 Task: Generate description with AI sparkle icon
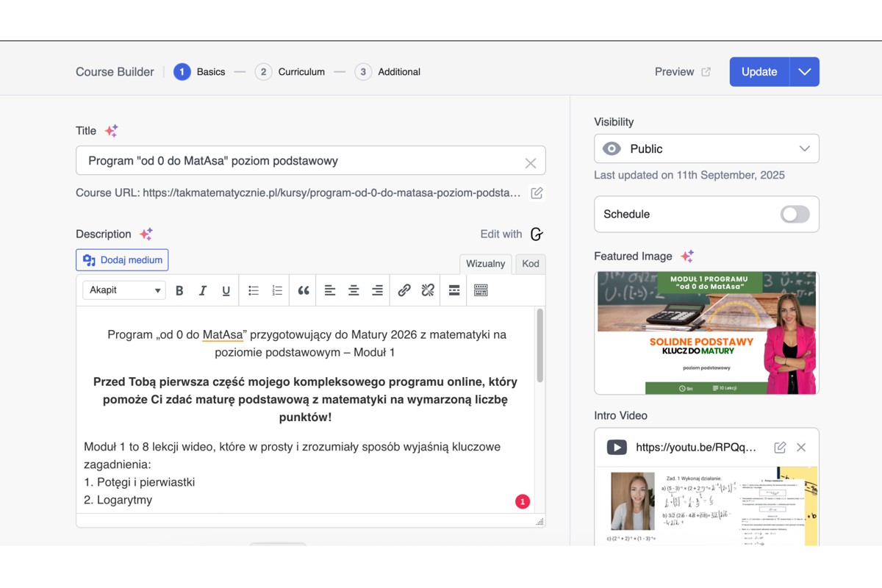click(x=146, y=234)
